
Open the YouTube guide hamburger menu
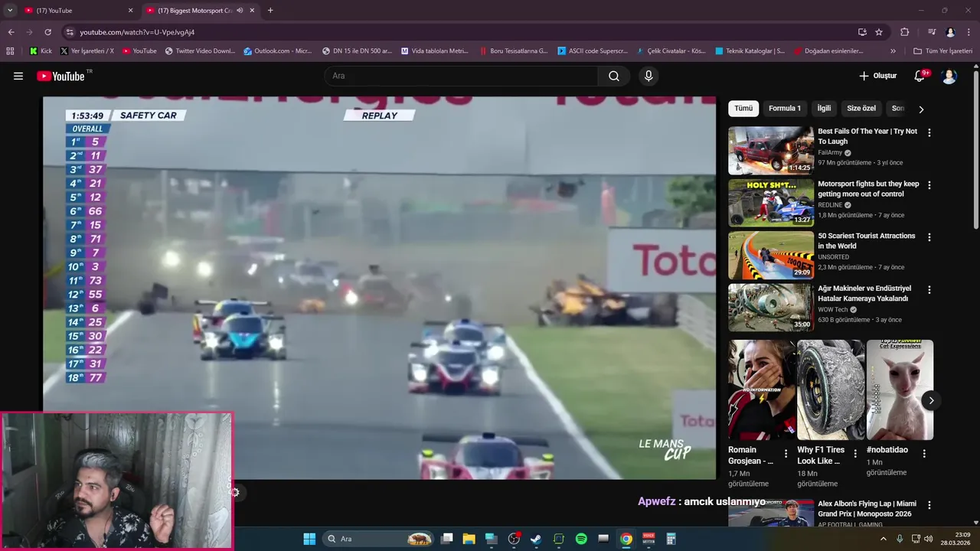point(18,76)
